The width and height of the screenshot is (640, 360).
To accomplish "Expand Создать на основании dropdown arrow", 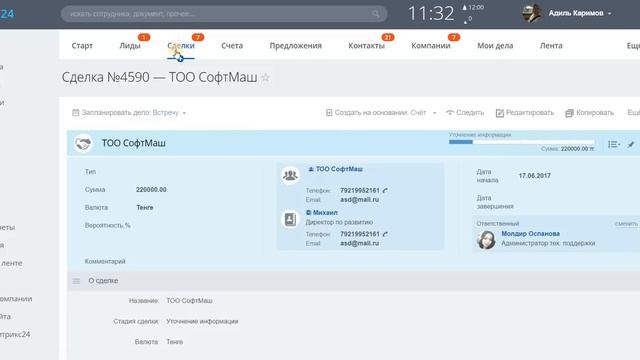I will (x=434, y=113).
